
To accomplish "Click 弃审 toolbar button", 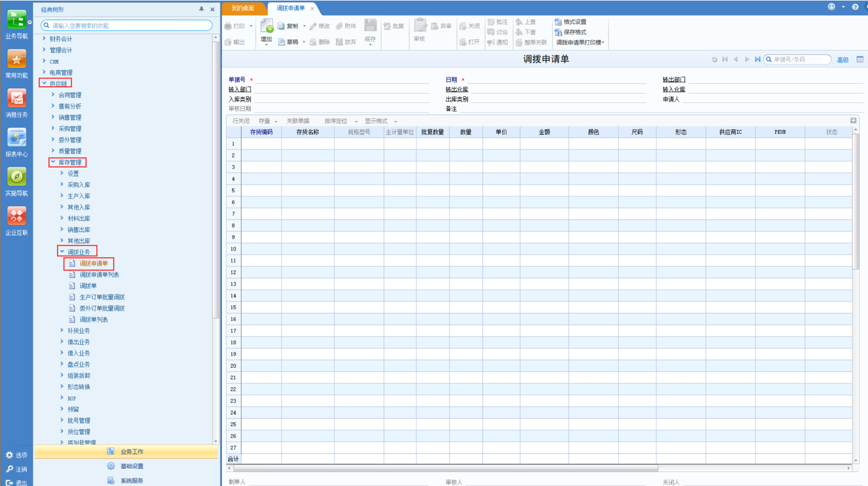I will [441, 26].
